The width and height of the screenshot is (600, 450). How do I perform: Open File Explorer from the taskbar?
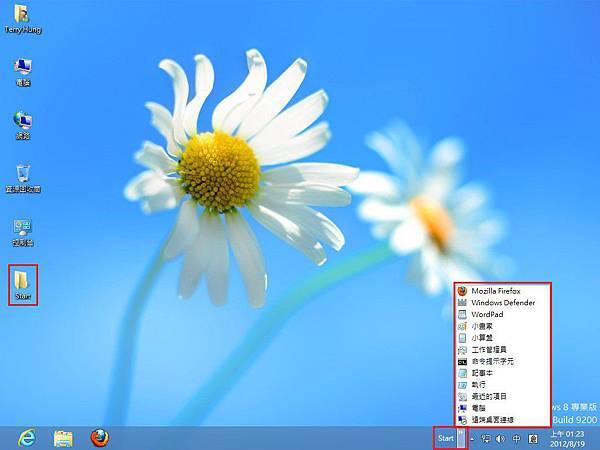[63, 439]
